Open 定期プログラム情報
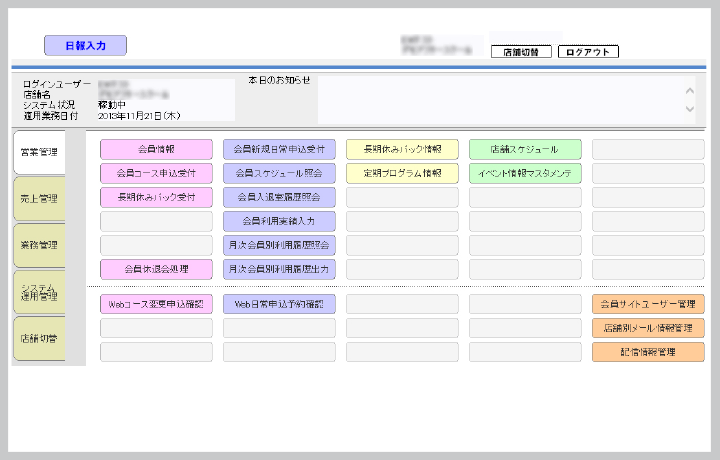The width and height of the screenshot is (720, 460). pyautogui.click(x=402, y=173)
